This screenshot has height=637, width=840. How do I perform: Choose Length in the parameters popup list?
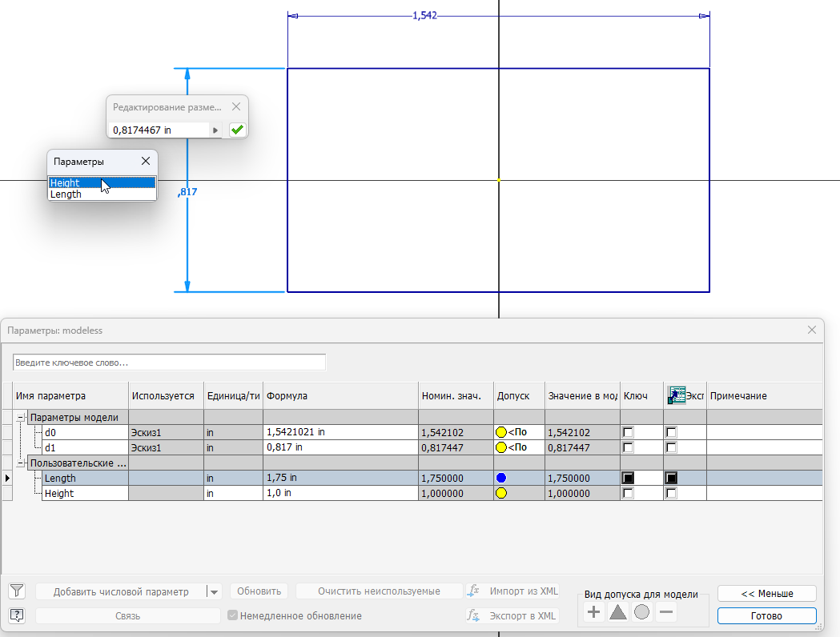click(x=102, y=194)
